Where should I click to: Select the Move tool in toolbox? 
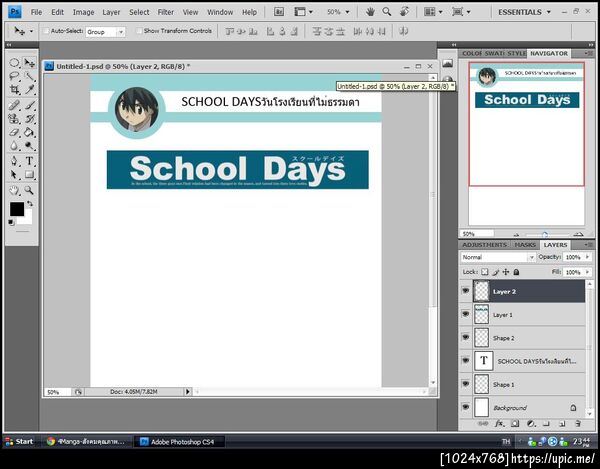[29, 63]
